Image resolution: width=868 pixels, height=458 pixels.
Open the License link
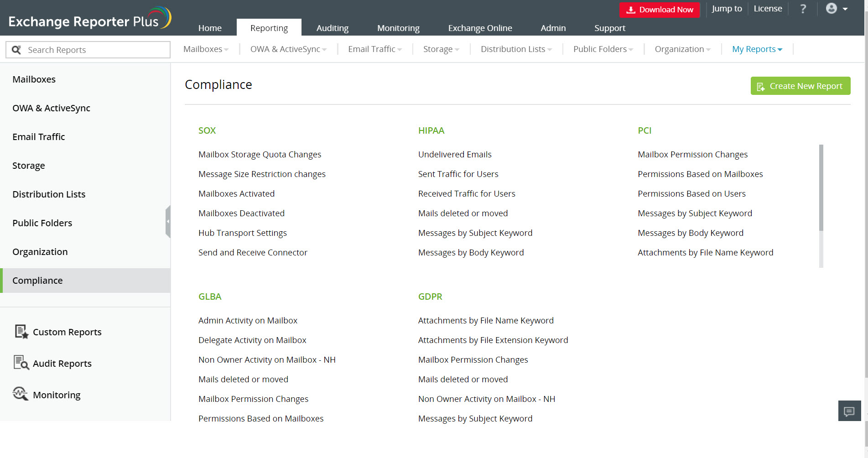768,9
